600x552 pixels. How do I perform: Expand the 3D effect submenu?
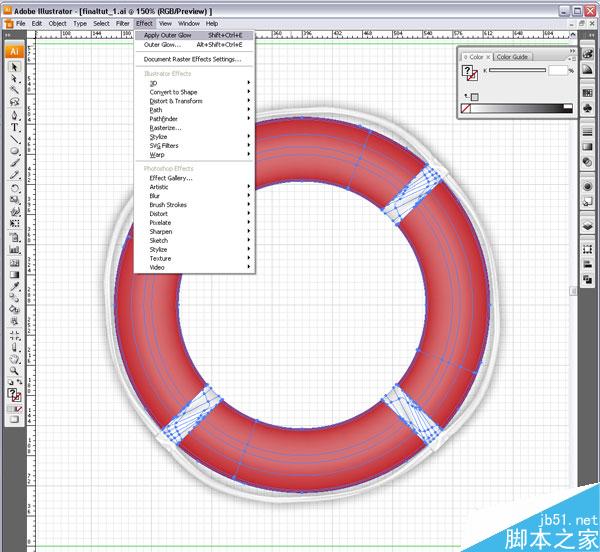point(194,83)
